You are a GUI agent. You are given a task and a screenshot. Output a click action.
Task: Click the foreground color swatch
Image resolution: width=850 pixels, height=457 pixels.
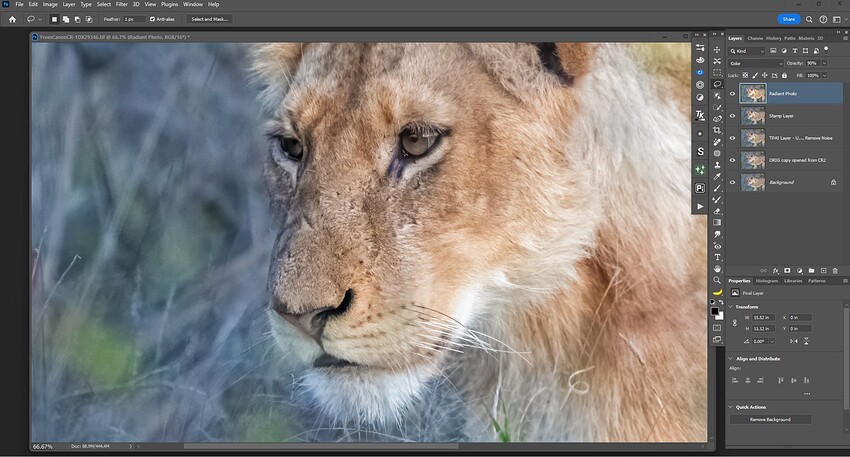[x=715, y=311]
